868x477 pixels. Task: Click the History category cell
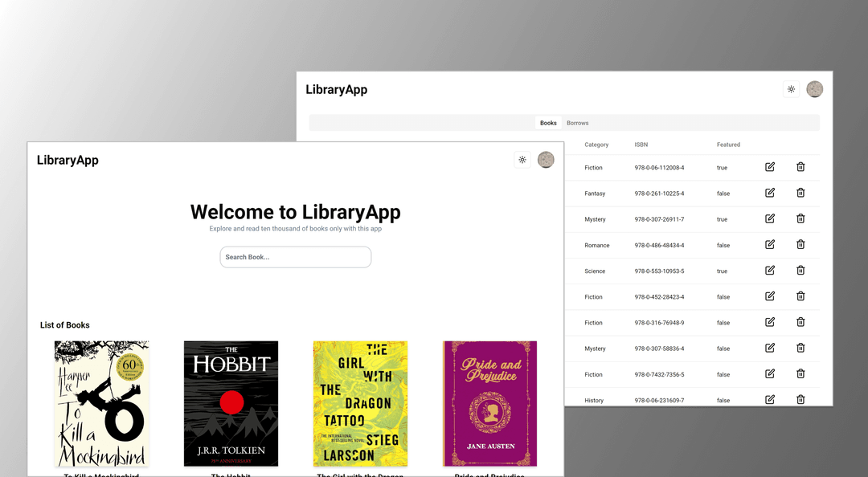pyautogui.click(x=594, y=401)
